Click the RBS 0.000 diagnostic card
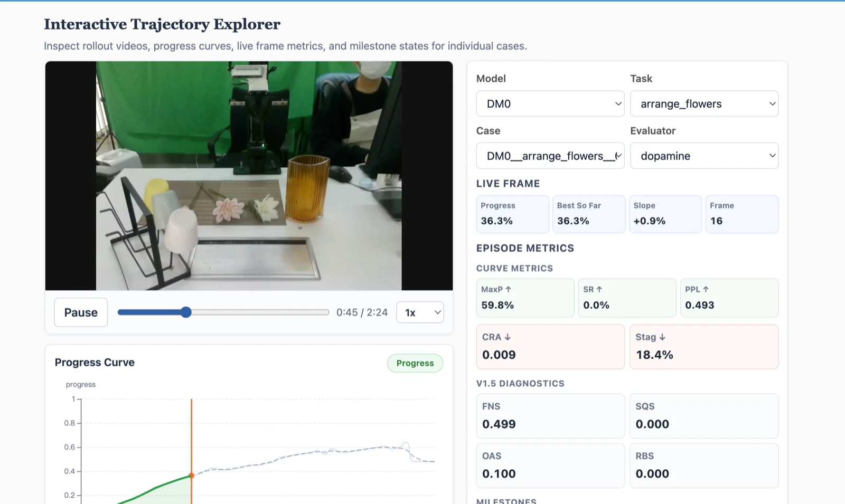 [x=704, y=465]
